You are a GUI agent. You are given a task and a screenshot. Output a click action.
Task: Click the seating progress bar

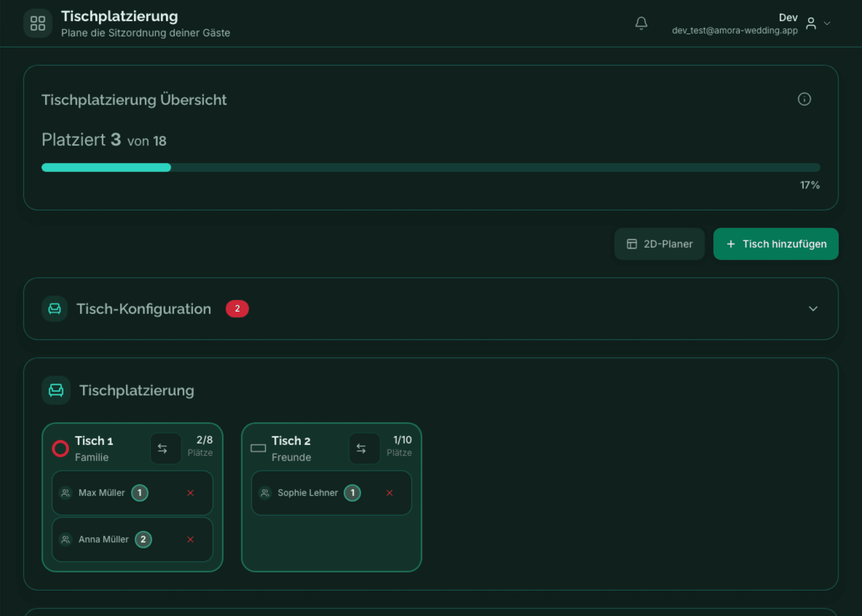coord(431,168)
